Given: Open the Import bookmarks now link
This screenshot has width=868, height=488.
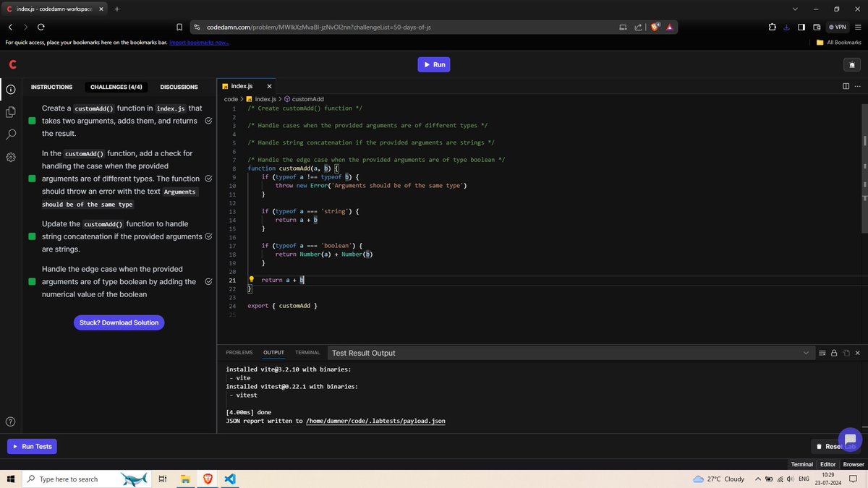Looking at the screenshot, I should coord(200,42).
